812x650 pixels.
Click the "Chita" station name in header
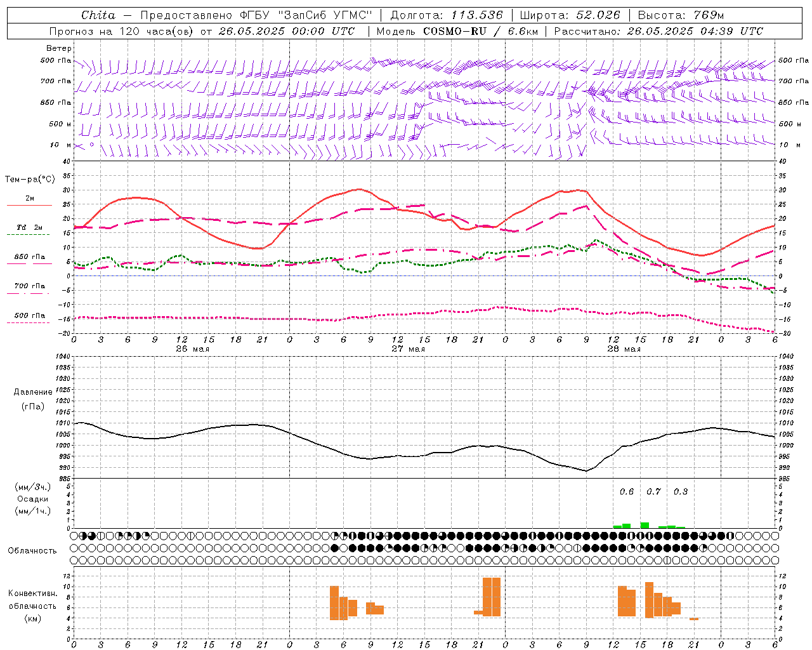(98, 15)
